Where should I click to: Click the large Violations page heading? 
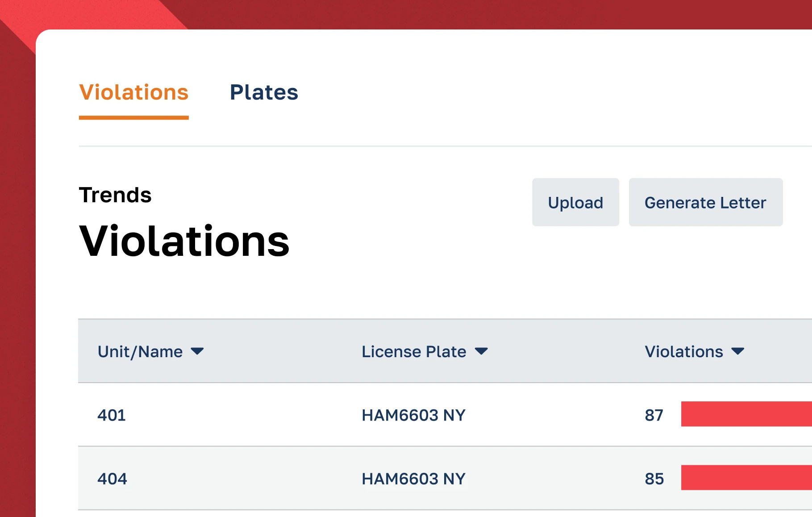point(184,242)
